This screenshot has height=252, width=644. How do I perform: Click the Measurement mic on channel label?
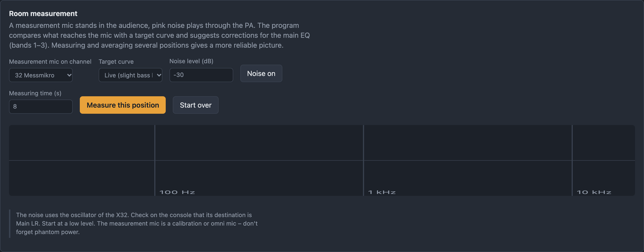[x=50, y=61]
